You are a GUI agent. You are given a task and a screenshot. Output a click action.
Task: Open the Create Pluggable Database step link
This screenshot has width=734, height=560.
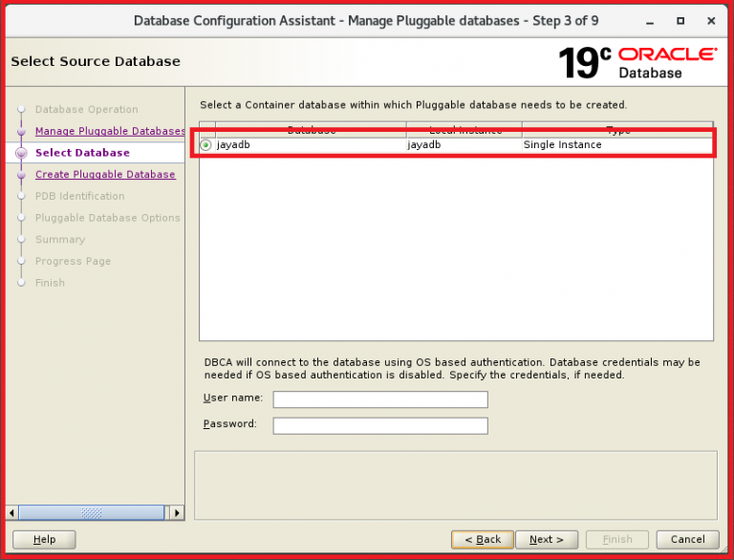click(x=105, y=175)
